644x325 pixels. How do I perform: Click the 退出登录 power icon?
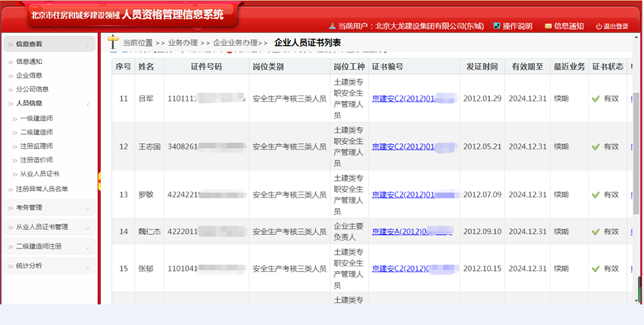tap(599, 26)
